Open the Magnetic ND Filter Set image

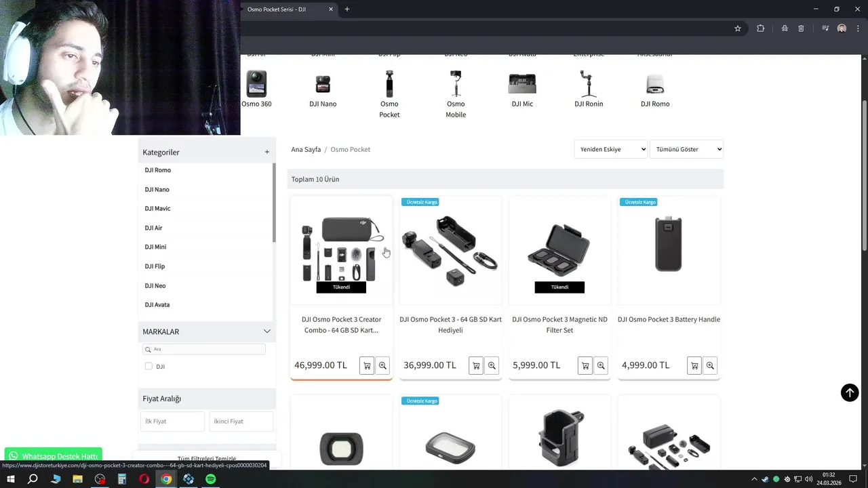click(x=559, y=249)
